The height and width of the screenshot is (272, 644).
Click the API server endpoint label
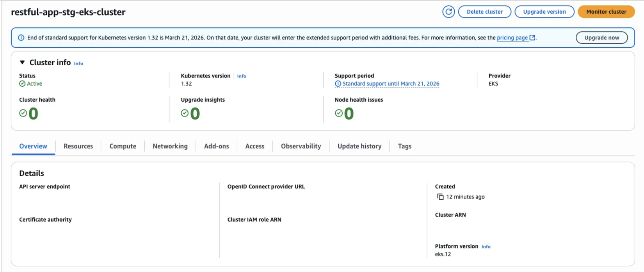(45, 186)
